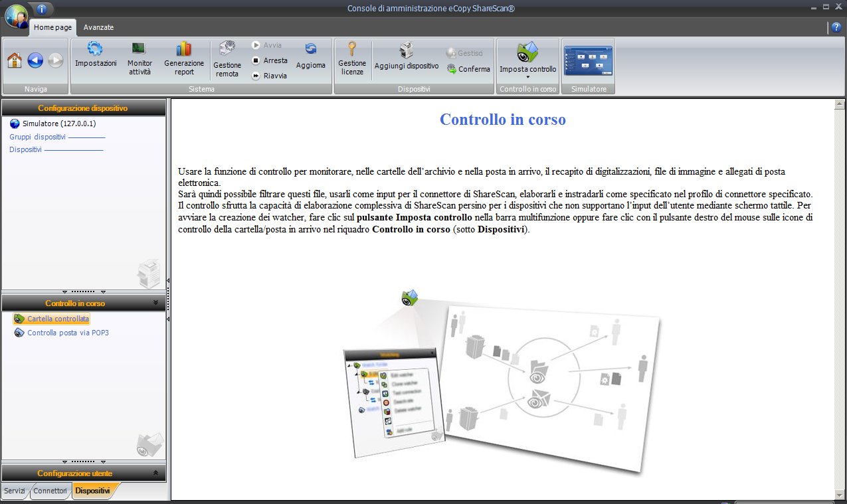Select the Cartella controllata watcher item

coord(52,319)
